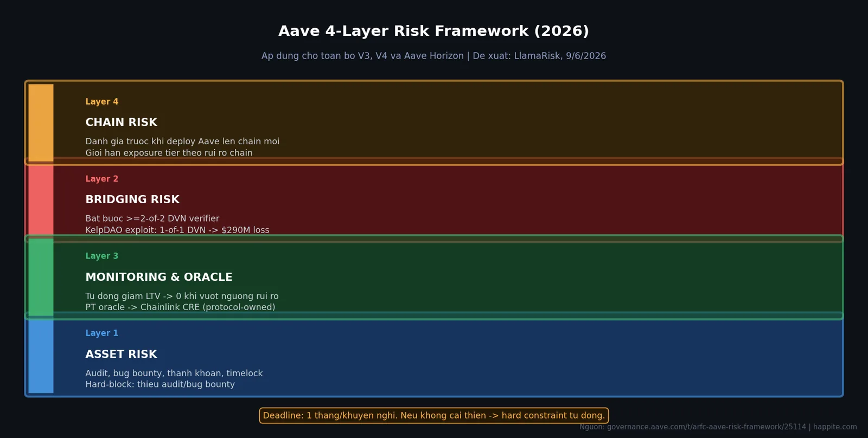
Task: Click line "Audit, bug bounty, thanh khoan, timelock"
Action: tap(174, 373)
